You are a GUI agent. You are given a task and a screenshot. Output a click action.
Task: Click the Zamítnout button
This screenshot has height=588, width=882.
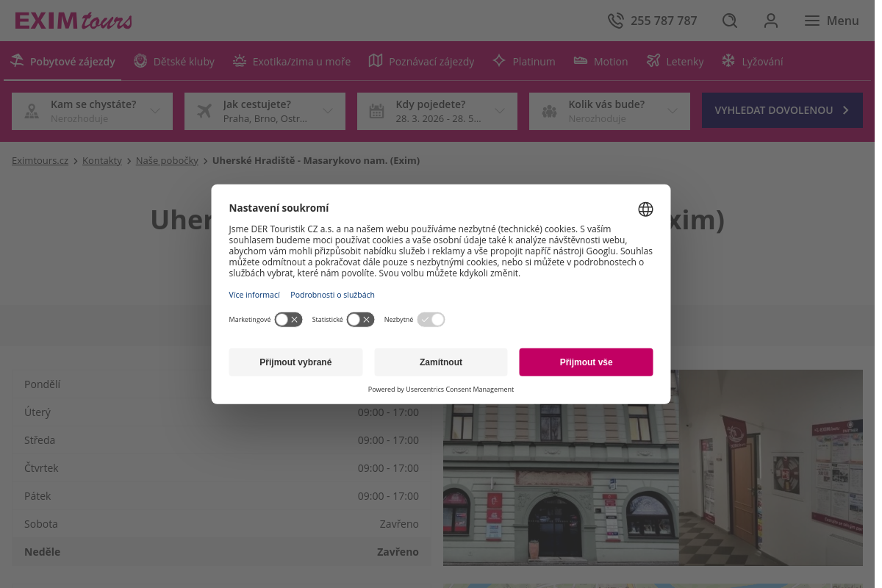click(441, 362)
